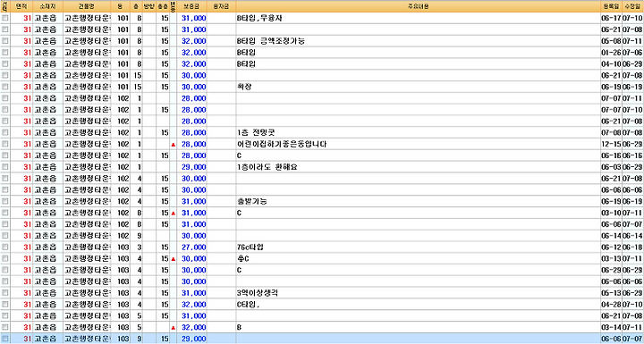Click the floor value 3 in the 76c타입 row

[x=140, y=248]
